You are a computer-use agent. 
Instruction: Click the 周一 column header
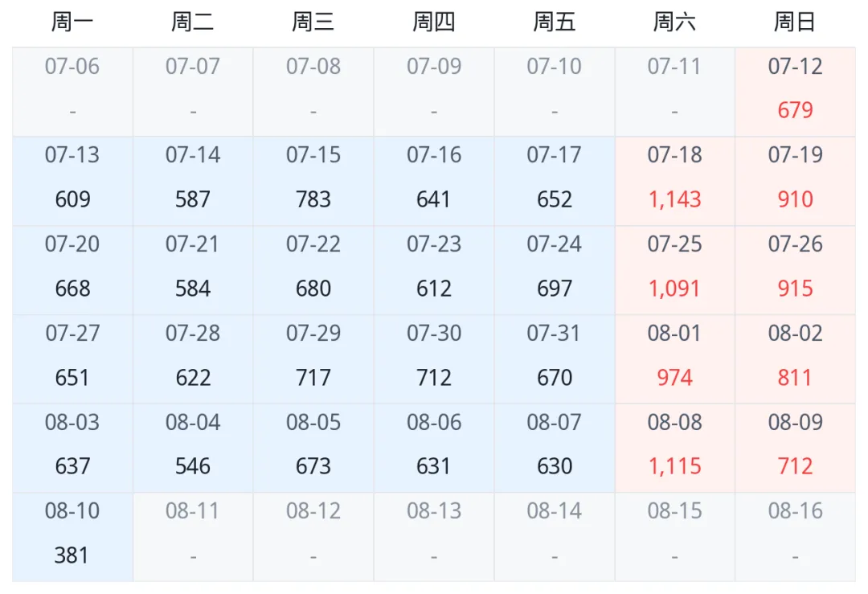point(72,23)
